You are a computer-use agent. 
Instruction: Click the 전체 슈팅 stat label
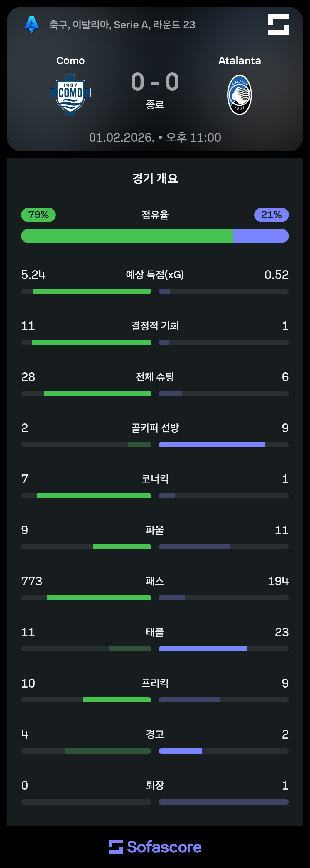(155, 377)
